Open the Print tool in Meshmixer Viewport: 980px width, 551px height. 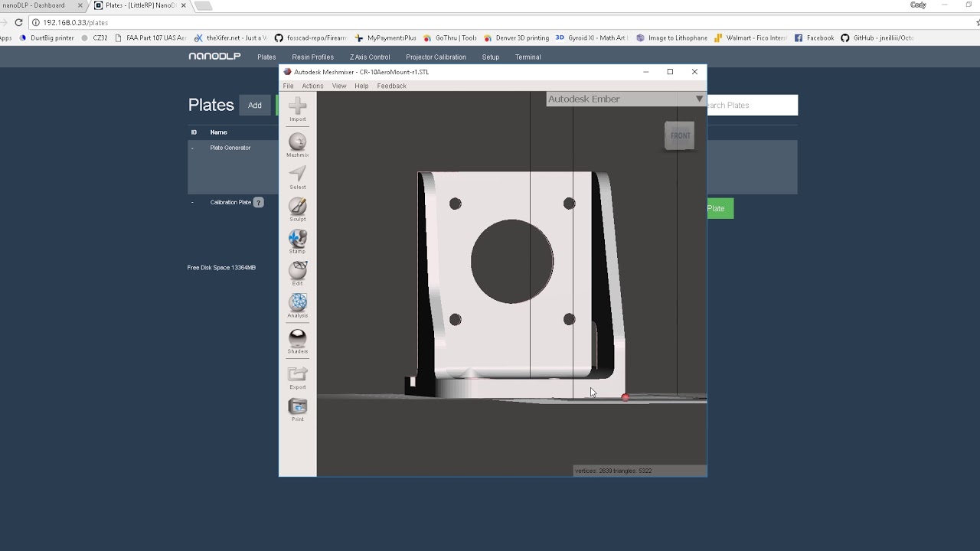click(298, 409)
